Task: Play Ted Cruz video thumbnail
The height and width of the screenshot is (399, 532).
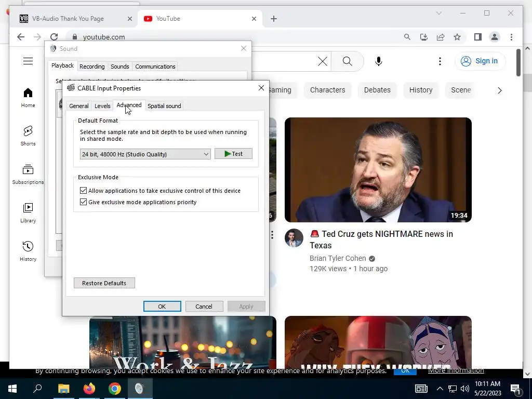Action: [378, 170]
